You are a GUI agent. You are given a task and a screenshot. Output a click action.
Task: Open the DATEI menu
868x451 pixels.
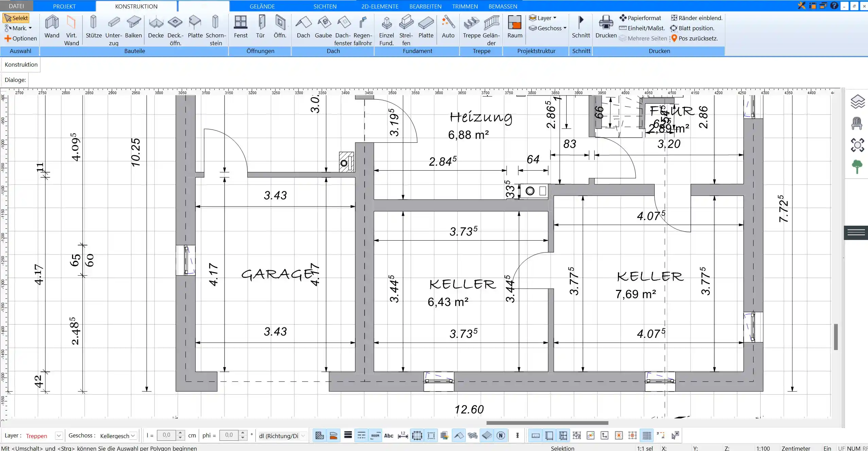tap(16, 6)
